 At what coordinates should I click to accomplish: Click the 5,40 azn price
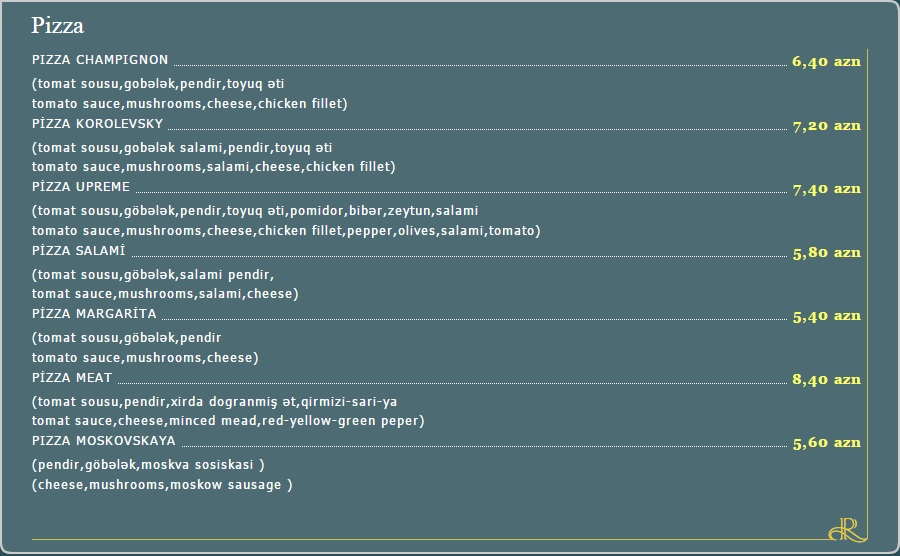click(x=826, y=316)
